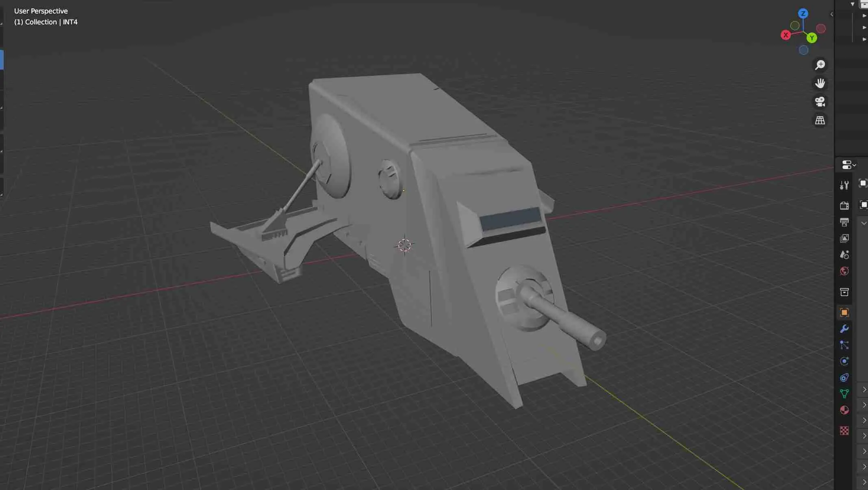
Task: Open the Material properties tab
Action: click(x=844, y=410)
